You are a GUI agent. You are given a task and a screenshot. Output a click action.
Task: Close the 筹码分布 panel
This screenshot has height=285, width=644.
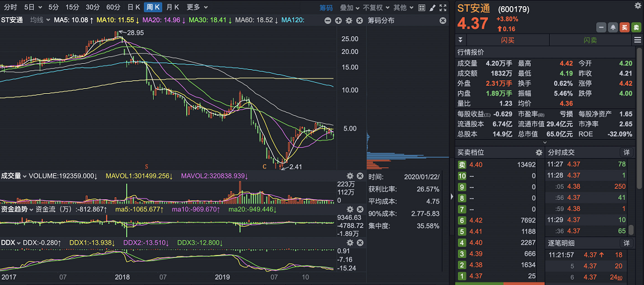443,20
